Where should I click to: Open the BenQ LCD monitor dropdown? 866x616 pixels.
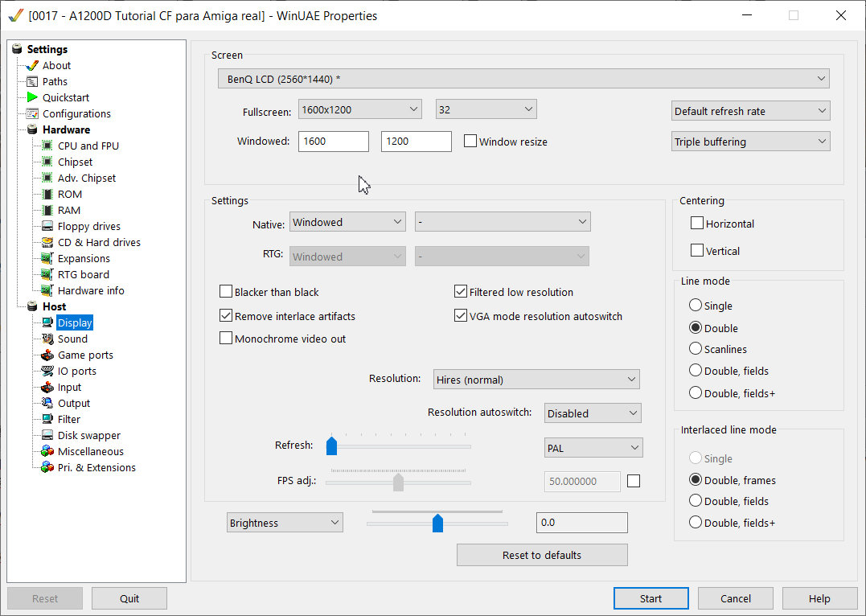click(x=523, y=79)
